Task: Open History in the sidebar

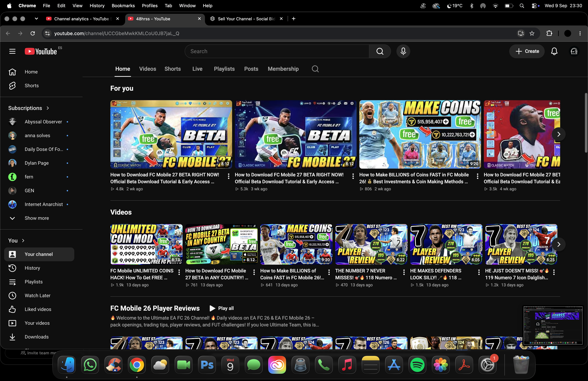Action: [x=32, y=268]
